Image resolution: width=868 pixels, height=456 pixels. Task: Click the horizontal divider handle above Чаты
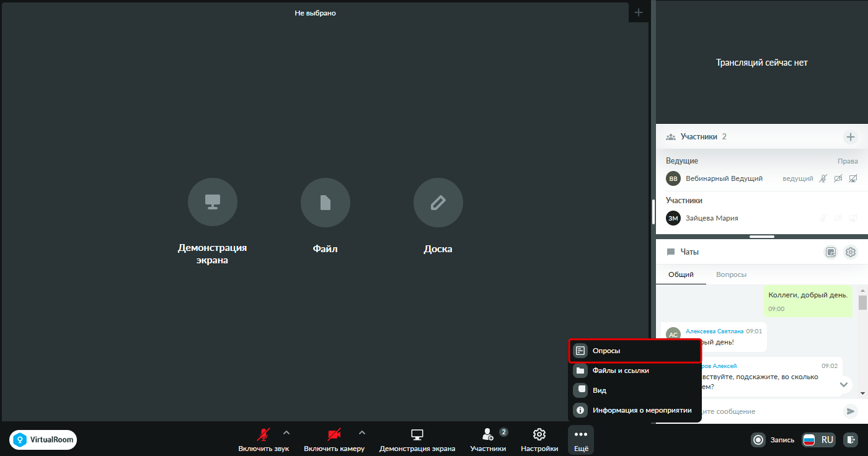pos(762,236)
